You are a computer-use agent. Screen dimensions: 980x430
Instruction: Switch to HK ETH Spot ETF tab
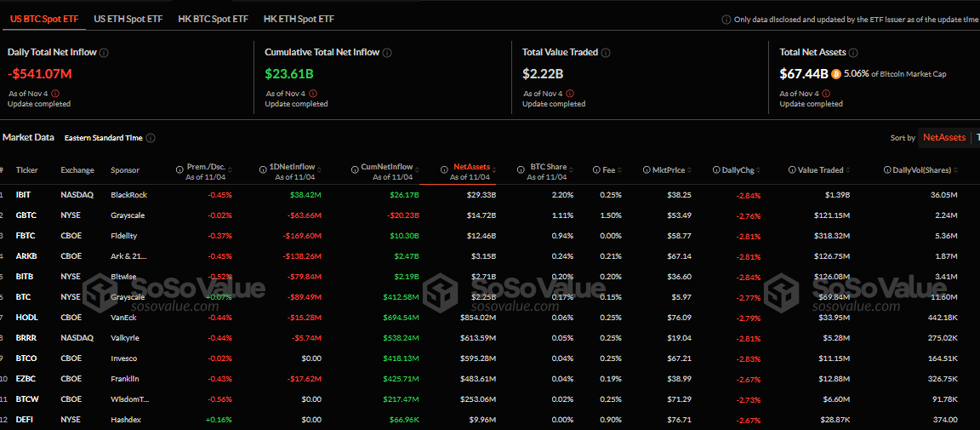coord(299,19)
